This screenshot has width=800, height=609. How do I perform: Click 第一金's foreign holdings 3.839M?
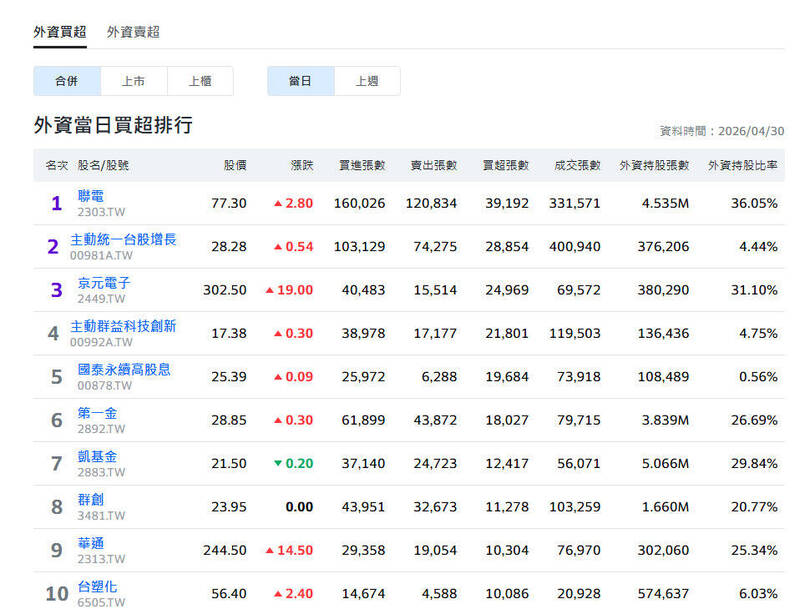click(x=665, y=420)
